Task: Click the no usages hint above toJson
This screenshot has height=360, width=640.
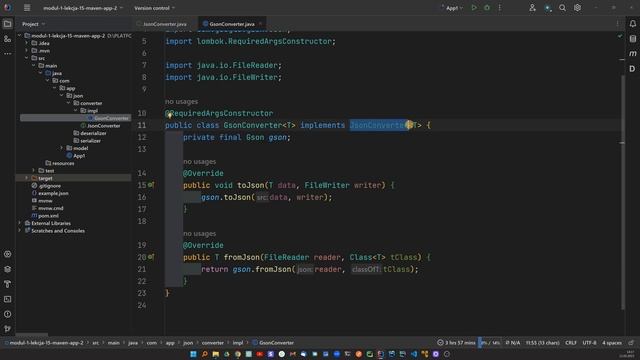Action: [x=200, y=162]
